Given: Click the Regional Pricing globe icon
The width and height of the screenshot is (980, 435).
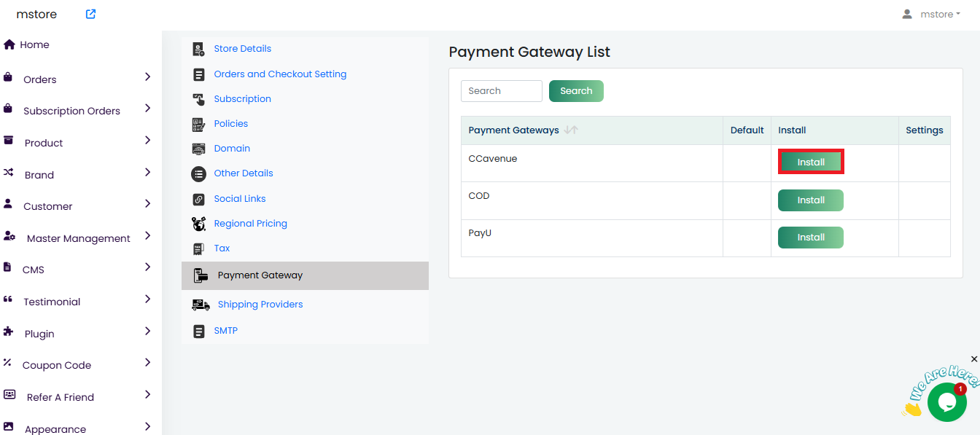Looking at the screenshot, I should pyautogui.click(x=198, y=224).
